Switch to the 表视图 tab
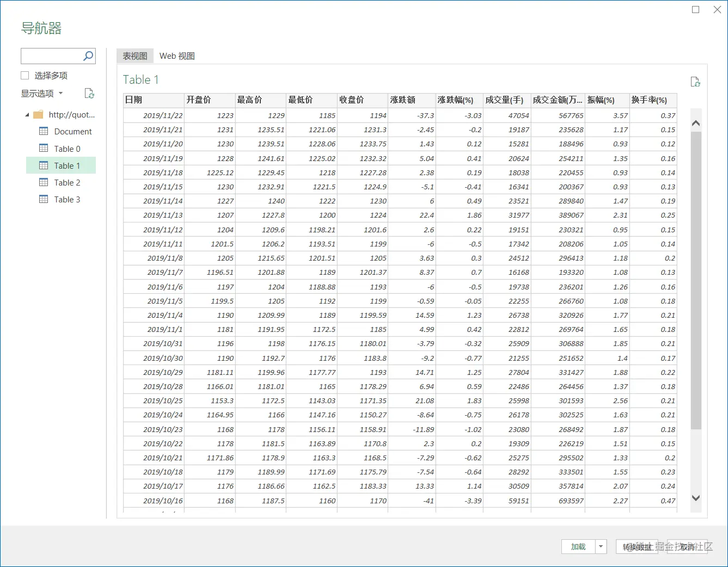The image size is (728, 567). pos(135,56)
